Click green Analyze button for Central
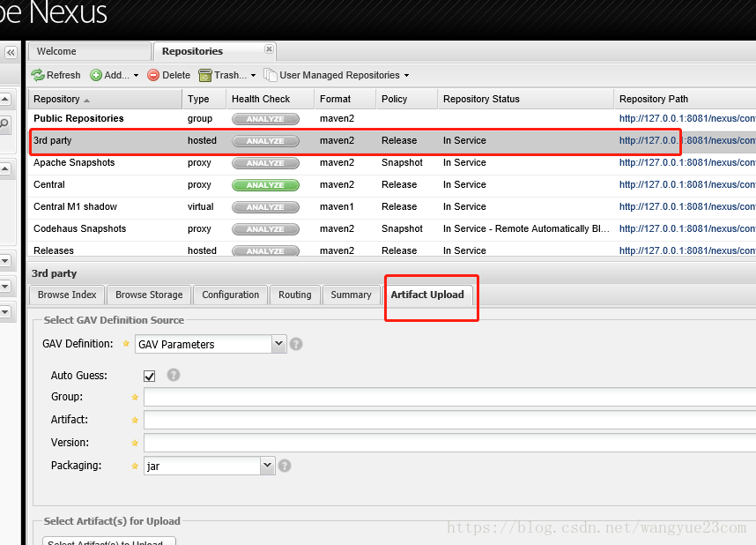 click(x=266, y=185)
